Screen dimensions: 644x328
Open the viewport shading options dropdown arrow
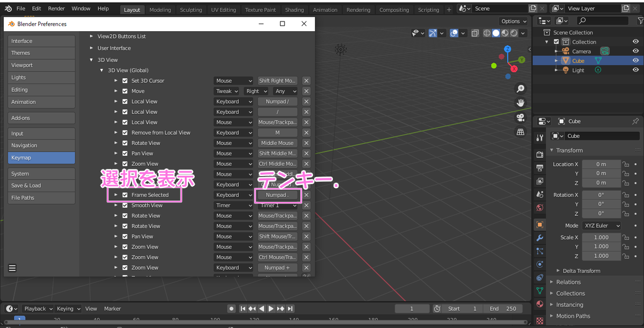pos(523,33)
